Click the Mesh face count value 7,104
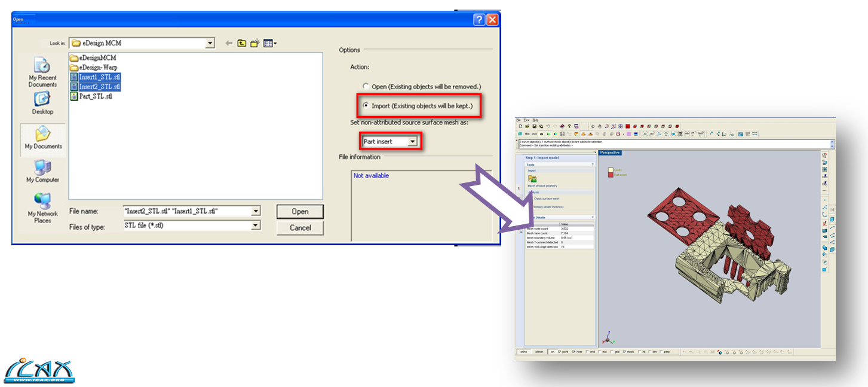Image resolution: width=868 pixels, height=387 pixels. 565,233
